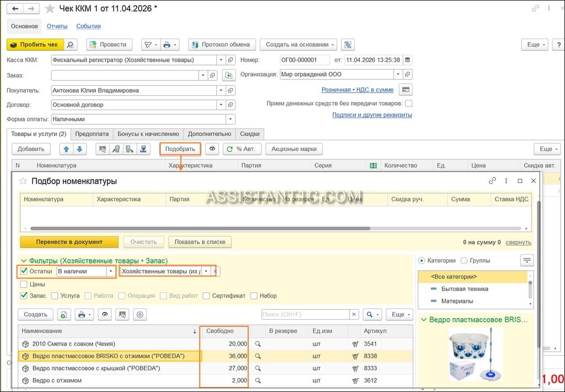
Task: Switch to the Предоплата tab
Action: click(92, 134)
